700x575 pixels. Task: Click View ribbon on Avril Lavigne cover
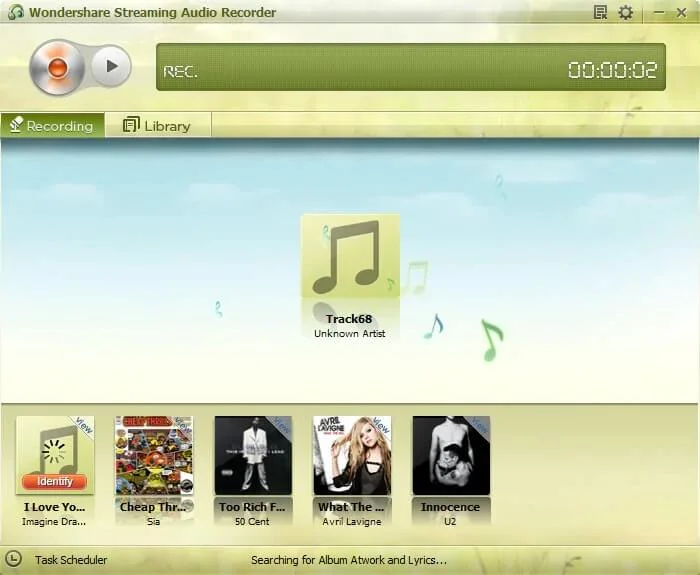(x=381, y=425)
